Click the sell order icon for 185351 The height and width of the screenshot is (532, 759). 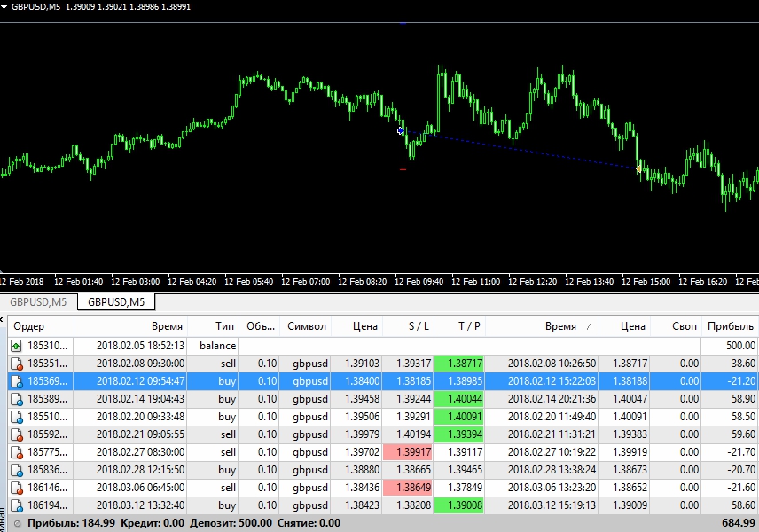[16, 364]
